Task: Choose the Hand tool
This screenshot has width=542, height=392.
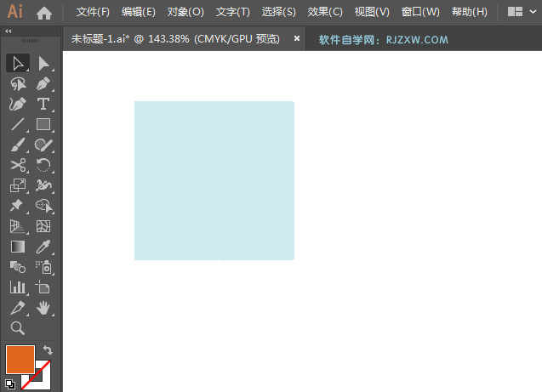Action: point(43,308)
